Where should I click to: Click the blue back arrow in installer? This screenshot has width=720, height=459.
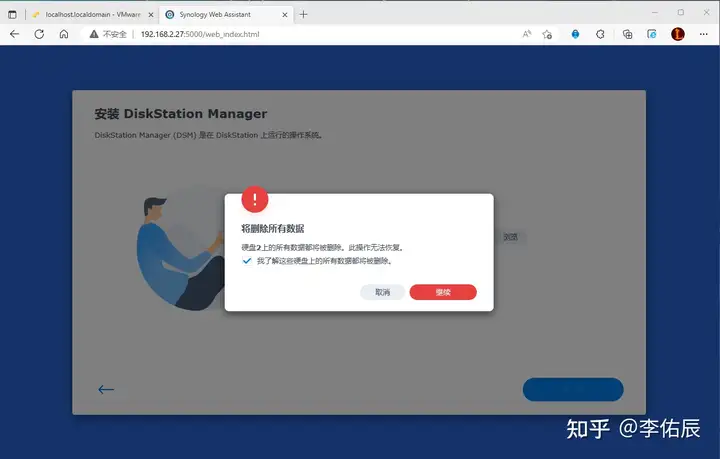pyautogui.click(x=106, y=390)
